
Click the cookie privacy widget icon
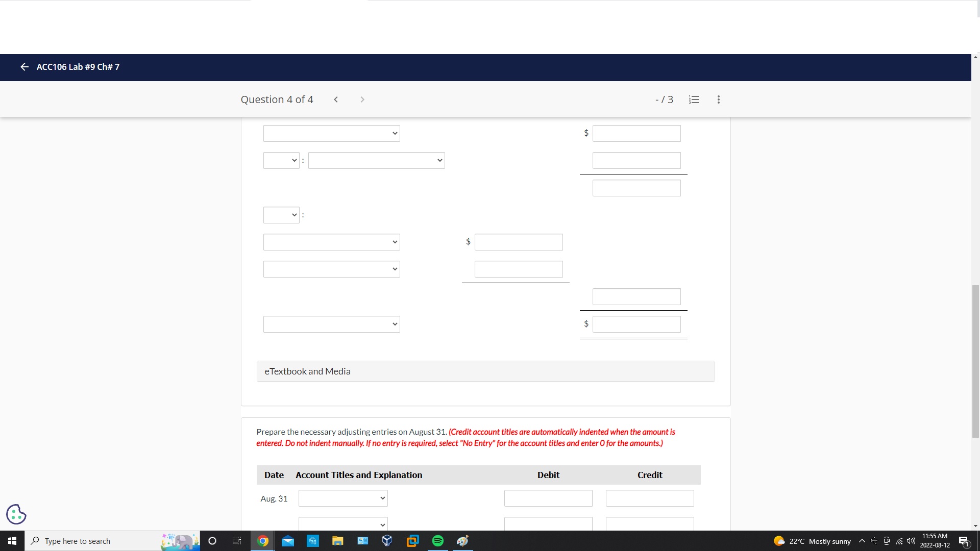(16, 514)
